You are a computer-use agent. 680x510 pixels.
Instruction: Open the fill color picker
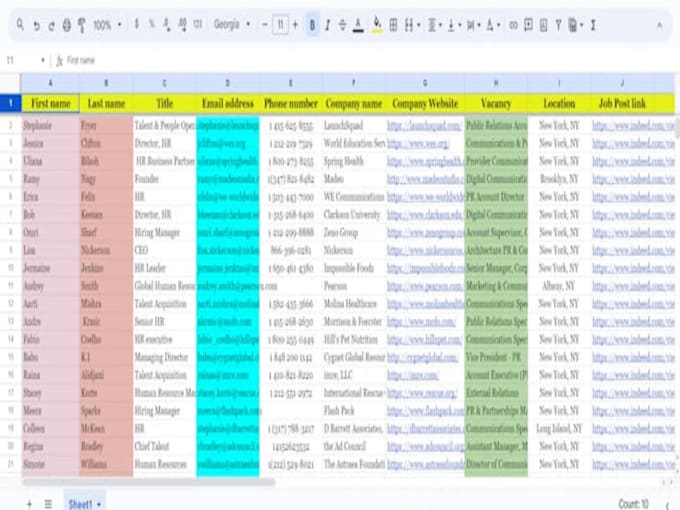click(x=377, y=25)
